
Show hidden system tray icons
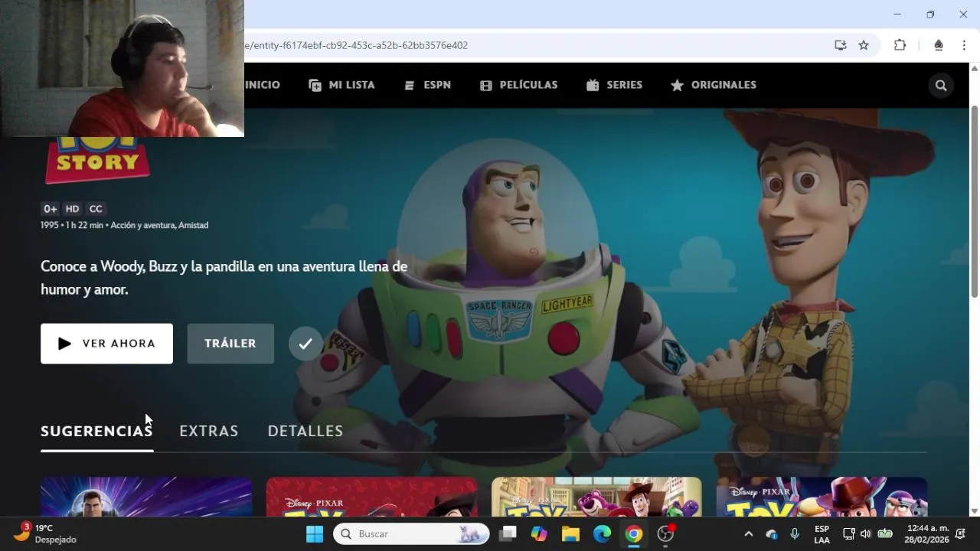(749, 534)
